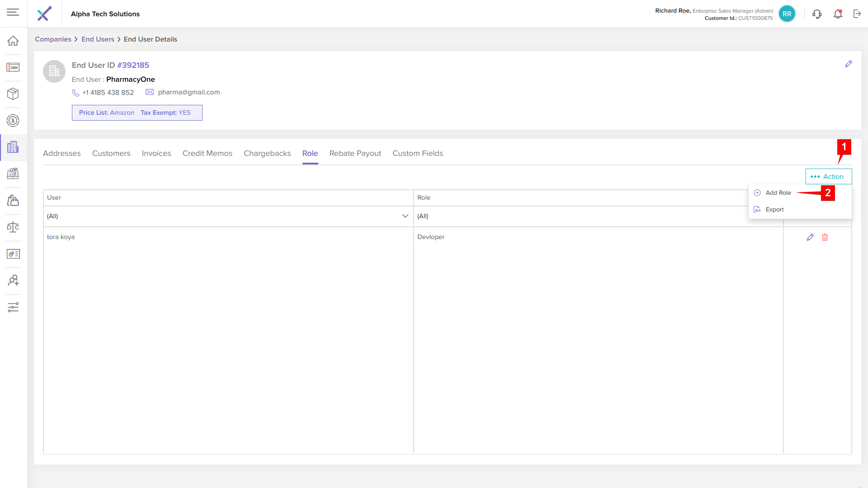The width and height of the screenshot is (868, 488).
Task: Open the Action dropdown button
Action: [828, 177]
